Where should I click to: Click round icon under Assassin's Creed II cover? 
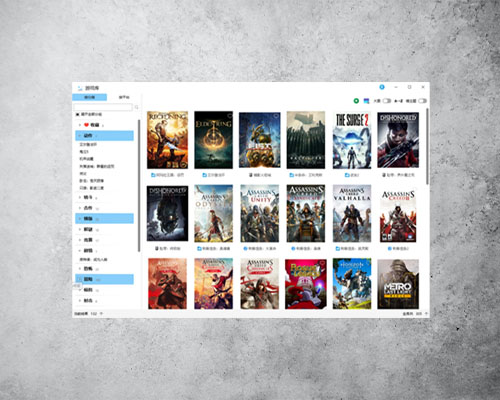coord(390,248)
